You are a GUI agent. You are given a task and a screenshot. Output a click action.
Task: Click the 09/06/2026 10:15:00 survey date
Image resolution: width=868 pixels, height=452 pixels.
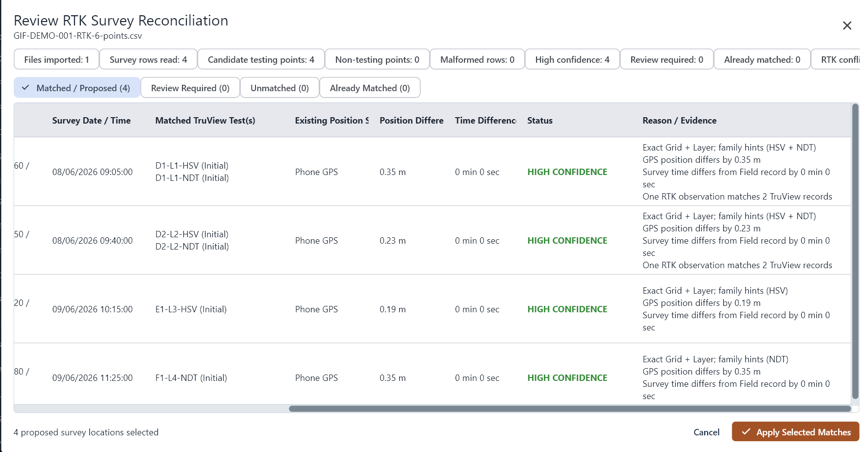(x=92, y=309)
